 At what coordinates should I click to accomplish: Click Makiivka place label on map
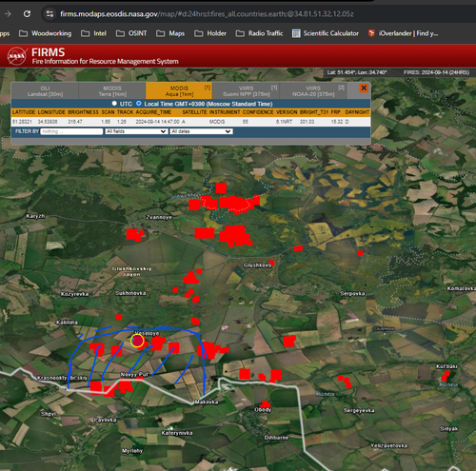207,402
